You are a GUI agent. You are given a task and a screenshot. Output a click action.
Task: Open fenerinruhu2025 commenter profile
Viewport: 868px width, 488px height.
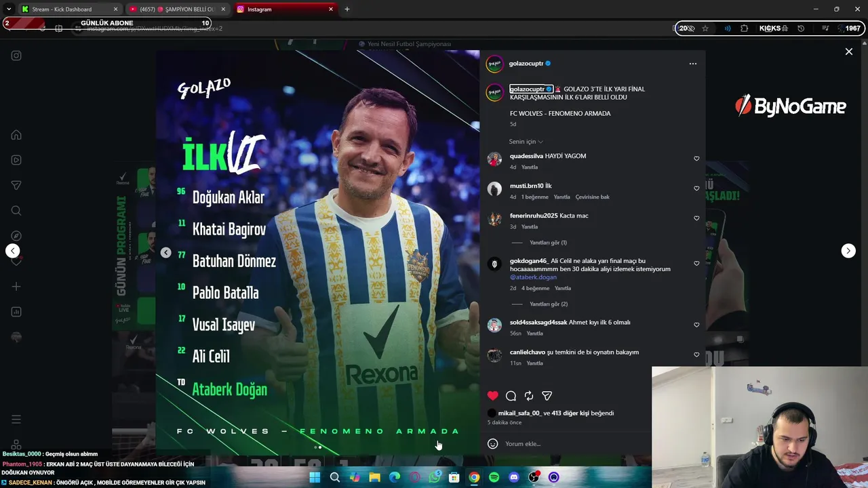pos(534,216)
